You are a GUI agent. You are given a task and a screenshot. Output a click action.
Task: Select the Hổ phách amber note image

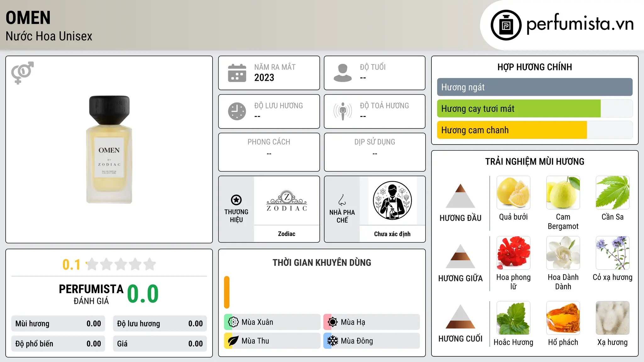pos(563,318)
